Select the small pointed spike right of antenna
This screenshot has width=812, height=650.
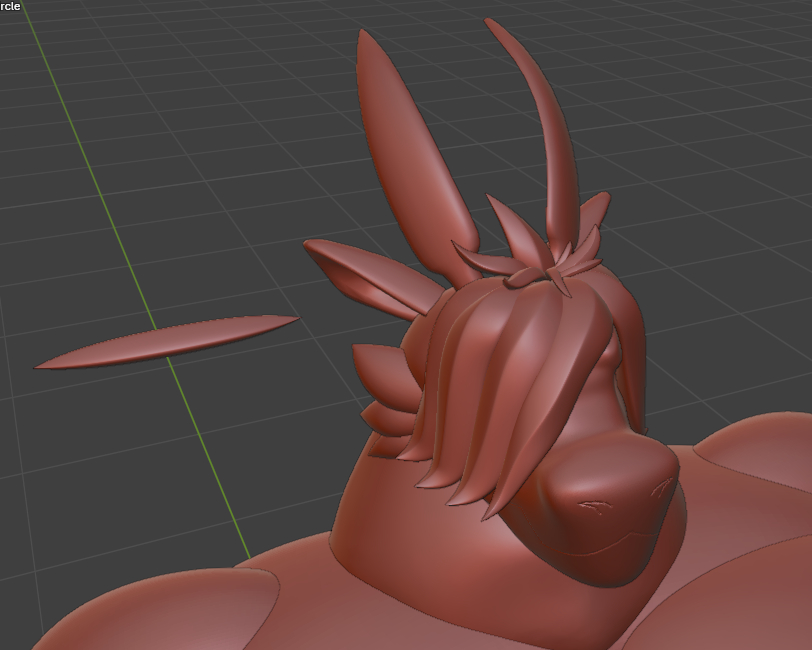coord(594,215)
